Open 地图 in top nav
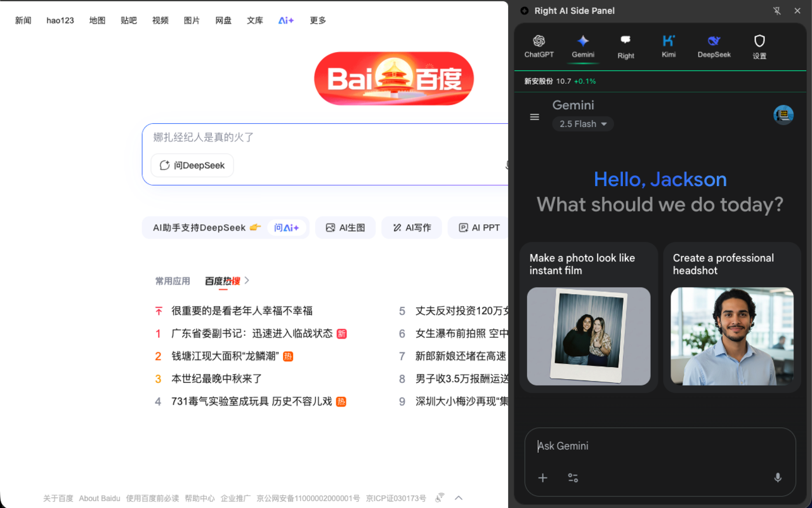The image size is (812, 508). pos(97,20)
